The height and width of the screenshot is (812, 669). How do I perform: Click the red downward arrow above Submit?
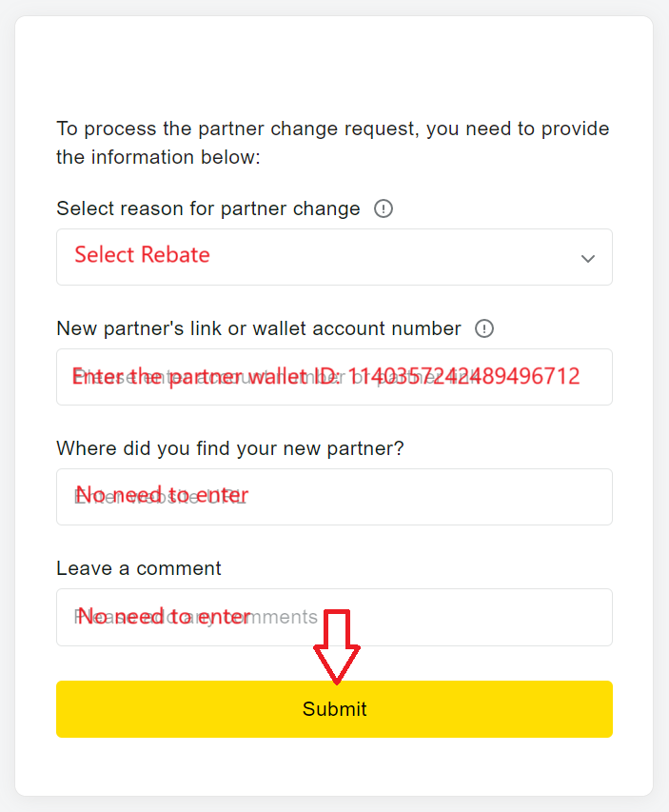click(337, 646)
